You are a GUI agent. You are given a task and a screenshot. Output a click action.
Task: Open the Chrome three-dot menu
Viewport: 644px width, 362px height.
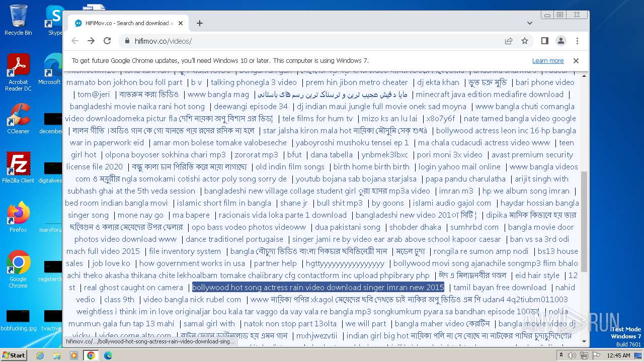[577, 41]
